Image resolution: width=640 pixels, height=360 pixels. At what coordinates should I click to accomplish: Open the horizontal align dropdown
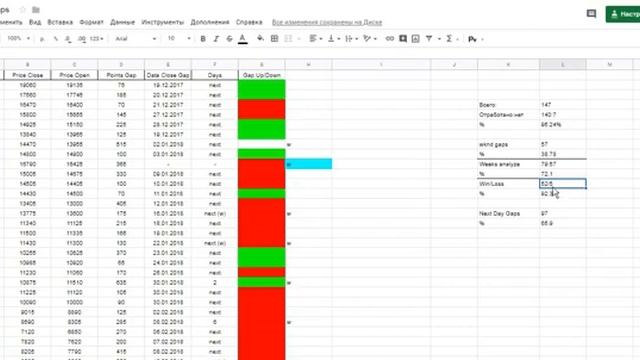316,39
